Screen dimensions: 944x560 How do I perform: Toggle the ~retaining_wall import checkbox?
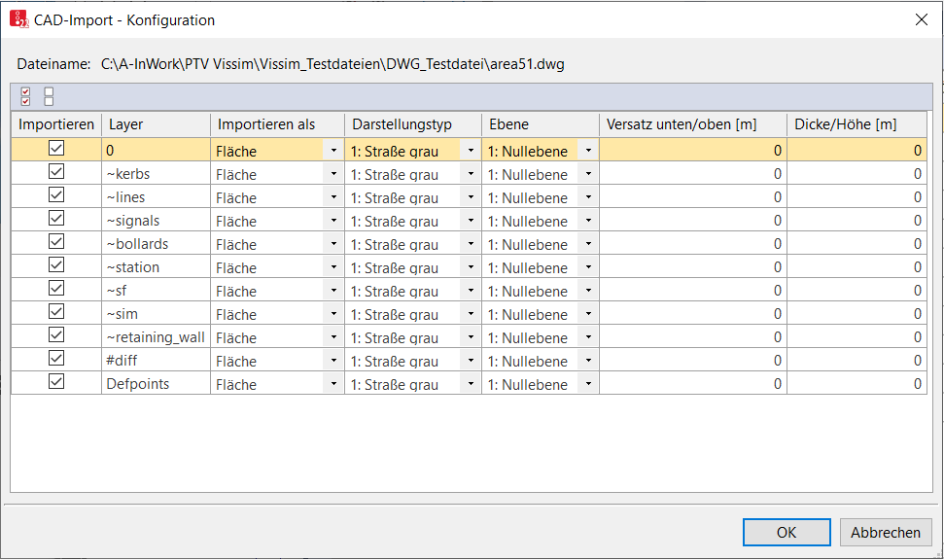pyautogui.click(x=56, y=334)
